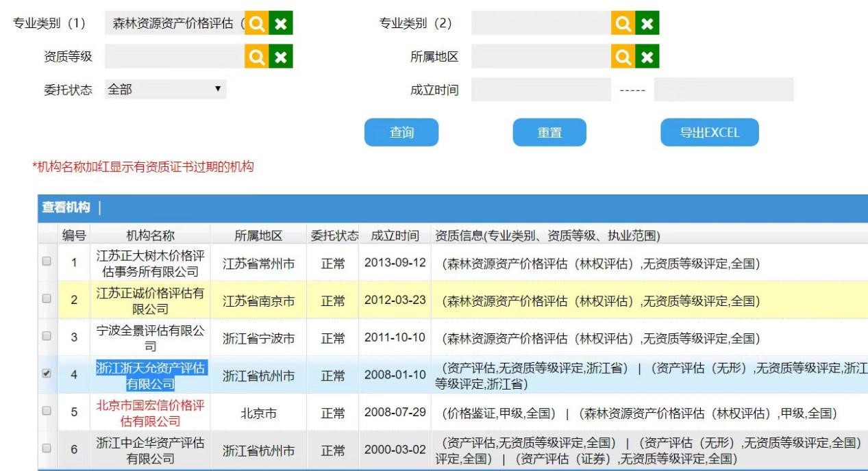The width and height of the screenshot is (868, 471).
Task: Select checkbox for 北京市国宏信价格评估有限公司
Action: 47,411
